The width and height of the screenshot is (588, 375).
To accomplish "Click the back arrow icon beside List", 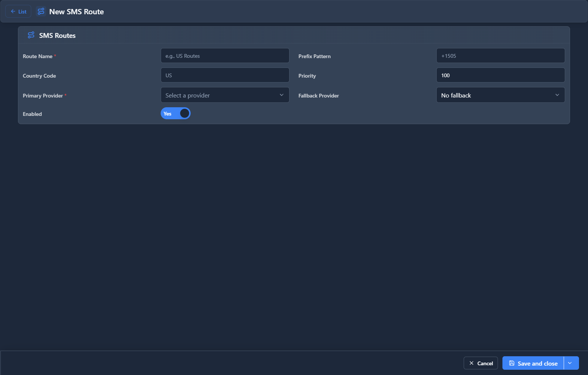I will click(x=13, y=12).
